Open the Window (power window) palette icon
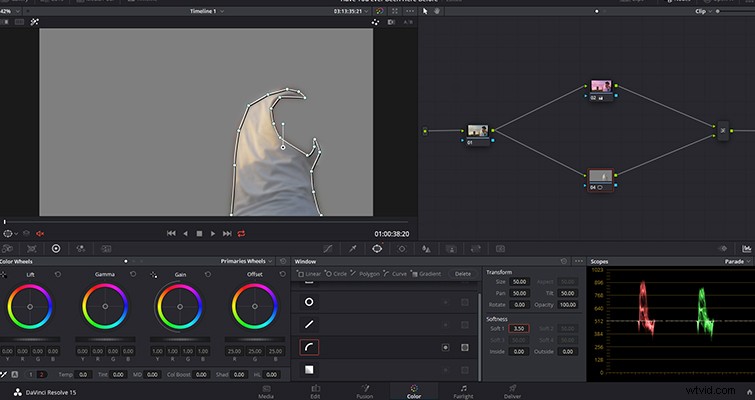Image resolution: width=755 pixels, height=400 pixels. [x=377, y=248]
